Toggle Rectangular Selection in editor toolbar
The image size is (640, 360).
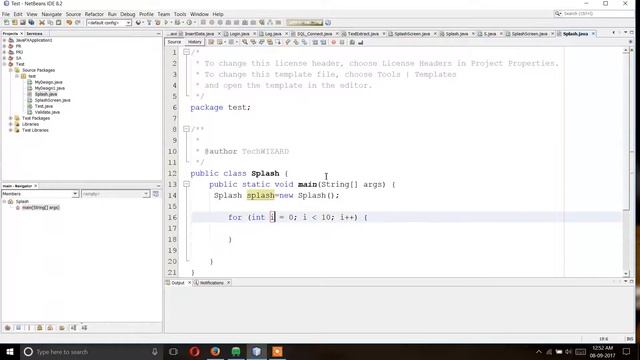pyautogui.click(x=278, y=42)
